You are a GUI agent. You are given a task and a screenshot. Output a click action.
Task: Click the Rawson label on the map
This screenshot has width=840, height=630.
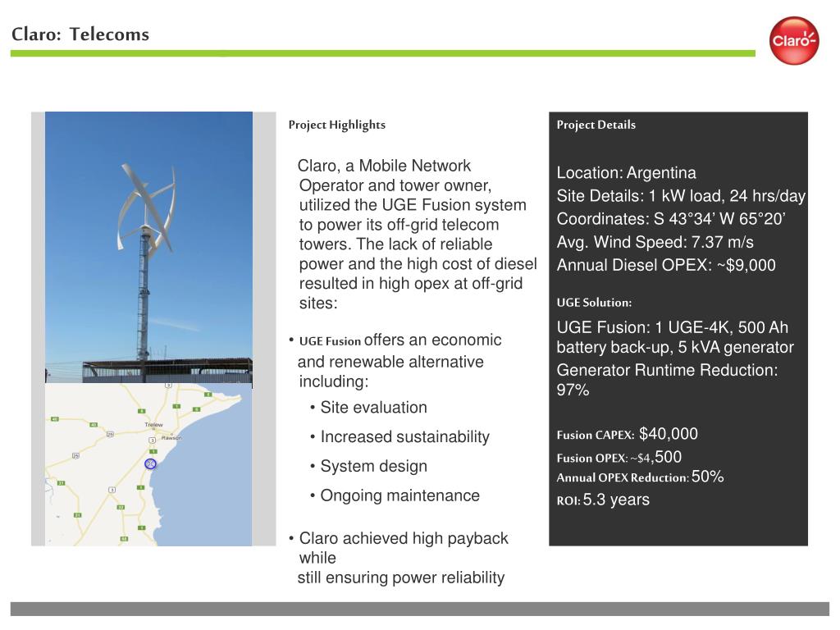click(x=171, y=438)
